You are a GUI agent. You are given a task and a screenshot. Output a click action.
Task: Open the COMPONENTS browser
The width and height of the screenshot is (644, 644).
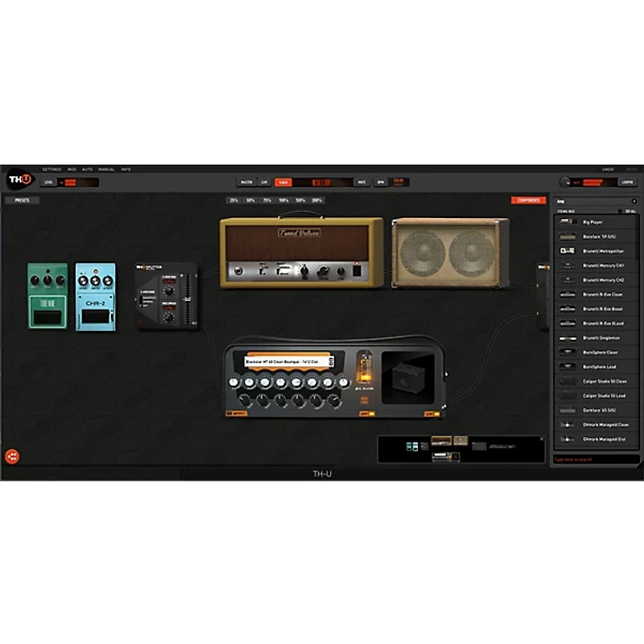[x=529, y=200]
